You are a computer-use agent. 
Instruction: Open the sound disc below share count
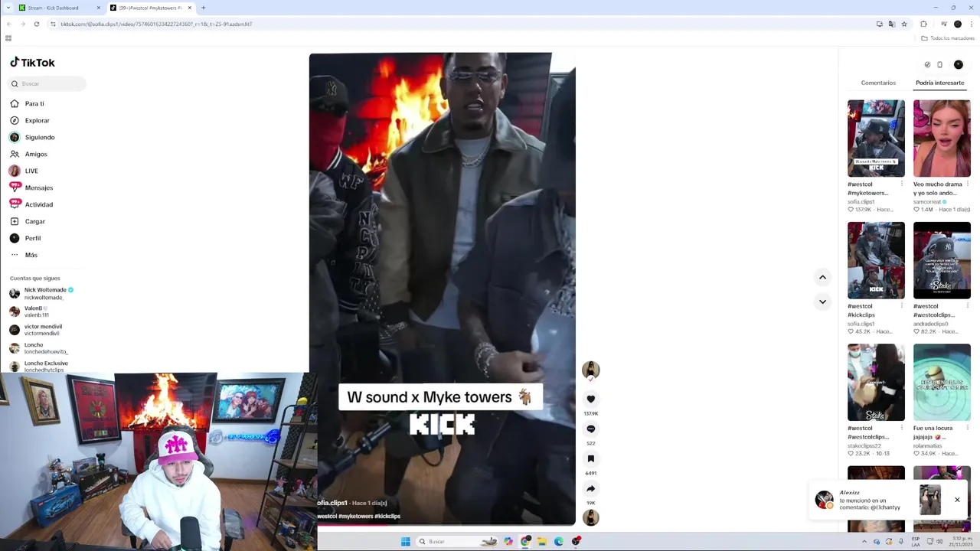pyautogui.click(x=590, y=517)
